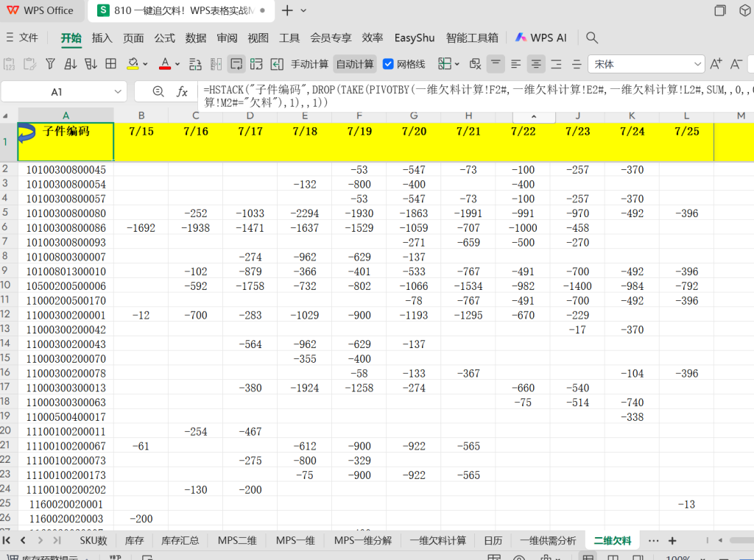The width and height of the screenshot is (754, 560).
Task: Switch to the MPS一维分解 sheet
Action: (363, 540)
